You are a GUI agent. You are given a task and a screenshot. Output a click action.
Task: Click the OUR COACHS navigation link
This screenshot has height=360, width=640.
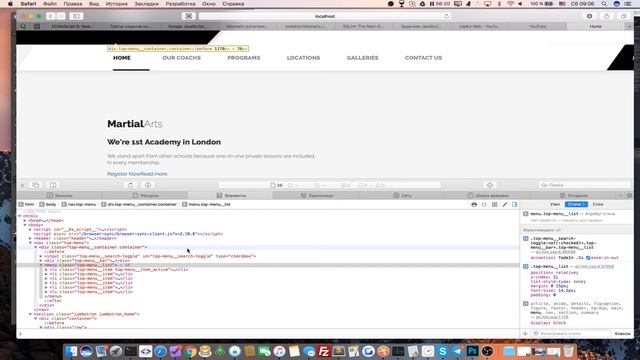[x=181, y=58]
